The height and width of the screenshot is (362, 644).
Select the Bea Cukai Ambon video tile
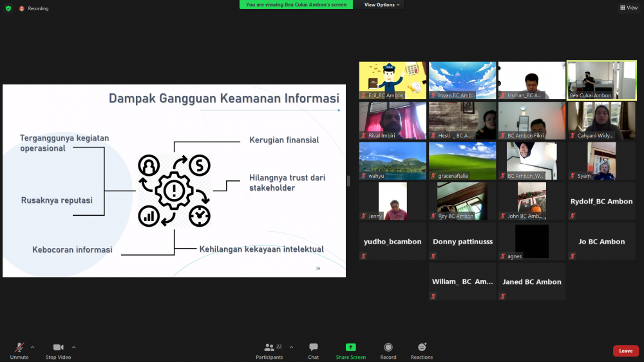click(601, 81)
